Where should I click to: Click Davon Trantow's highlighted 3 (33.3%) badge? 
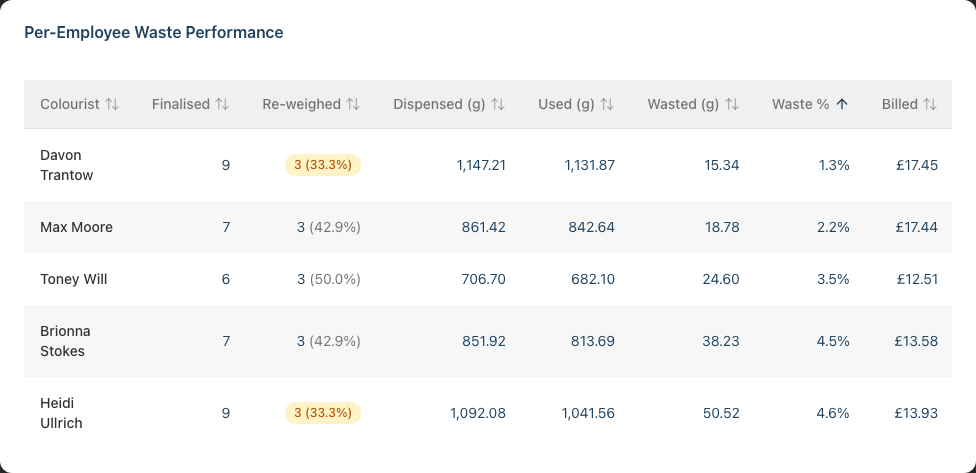point(323,165)
